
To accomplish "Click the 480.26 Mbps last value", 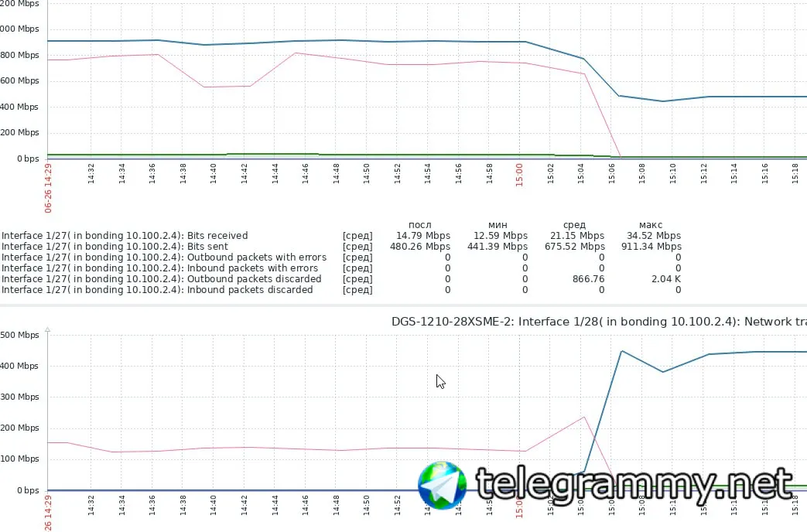I will pyautogui.click(x=420, y=247).
